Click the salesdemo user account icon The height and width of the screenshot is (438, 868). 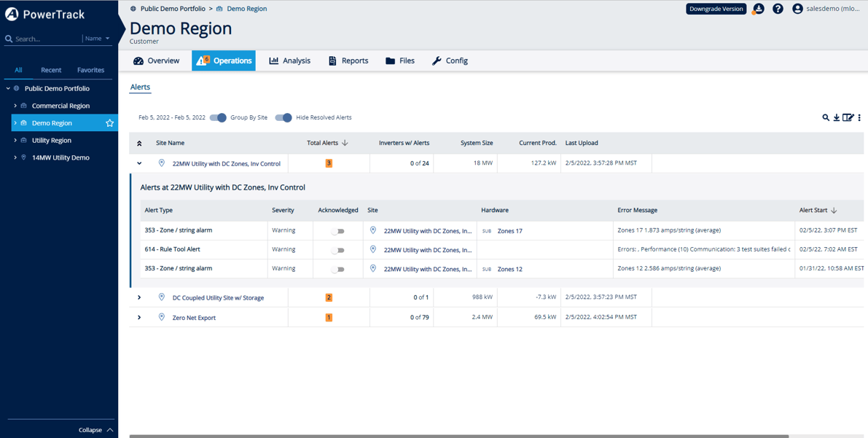(x=797, y=9)
